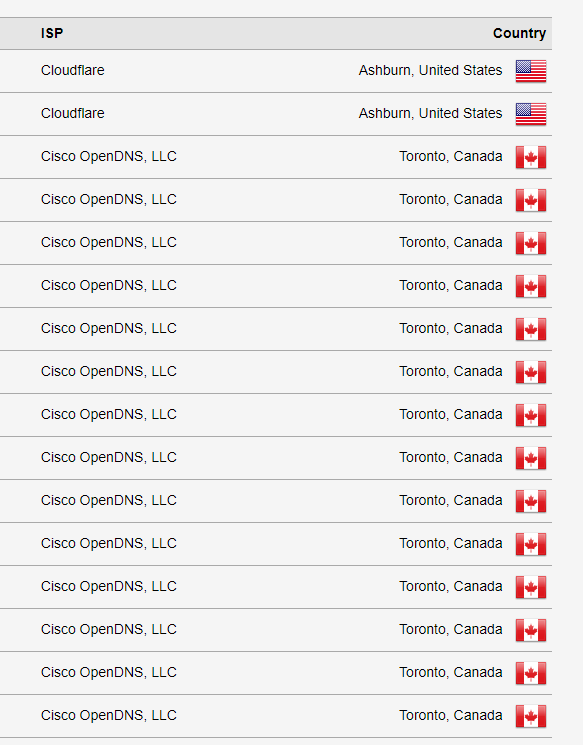Click Canadian flag in first Cisco OpenDNS row
The height and width of the screenshot is (745, 583).
(x=531, y=157)
